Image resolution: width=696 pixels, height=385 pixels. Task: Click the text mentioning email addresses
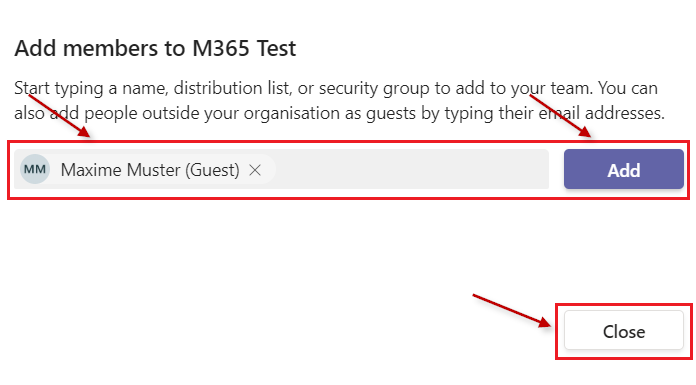click(x=601, y=113)
